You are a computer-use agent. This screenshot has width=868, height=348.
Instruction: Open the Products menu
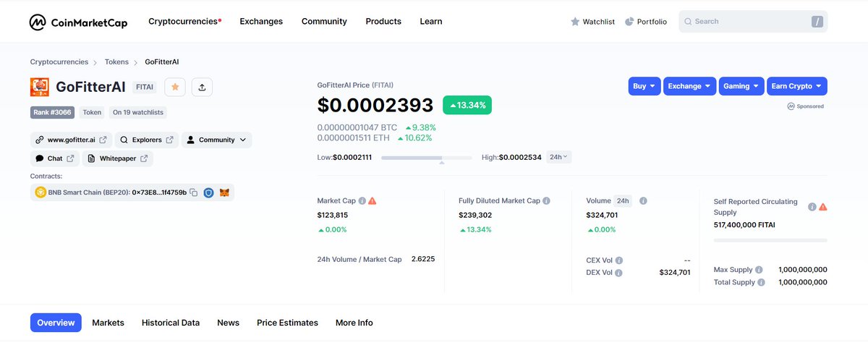click(x=383, y=22)
